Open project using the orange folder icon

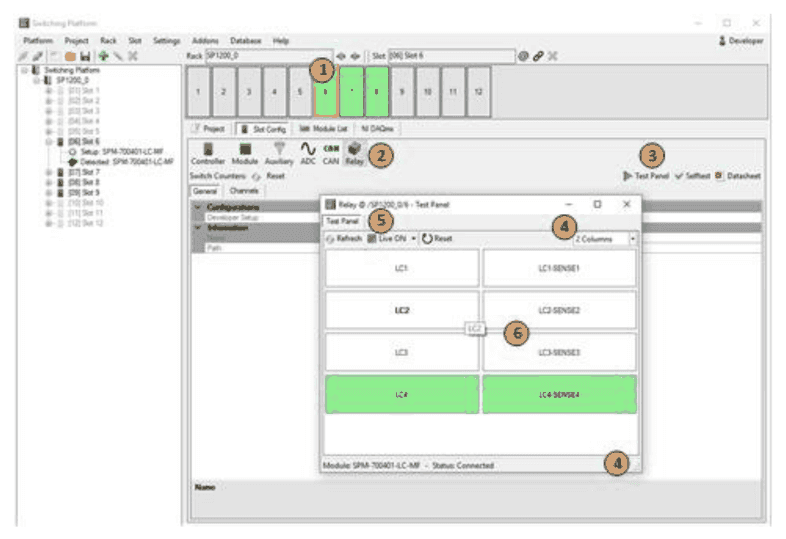tap(70, 56)
